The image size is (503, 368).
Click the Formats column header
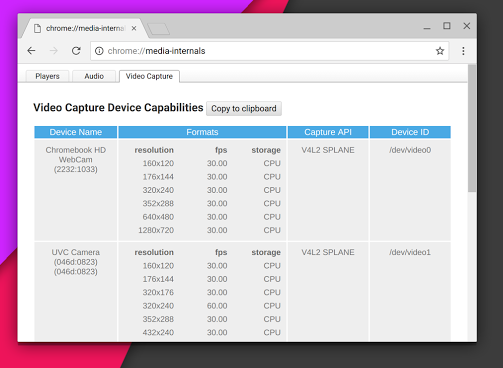click(202, 132)
